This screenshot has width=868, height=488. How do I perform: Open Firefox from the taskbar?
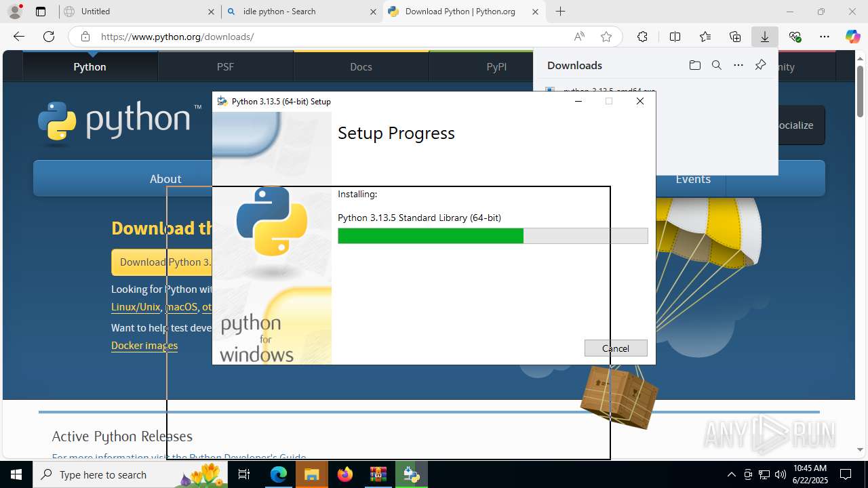pyautogui.click(x=345, y=474)
